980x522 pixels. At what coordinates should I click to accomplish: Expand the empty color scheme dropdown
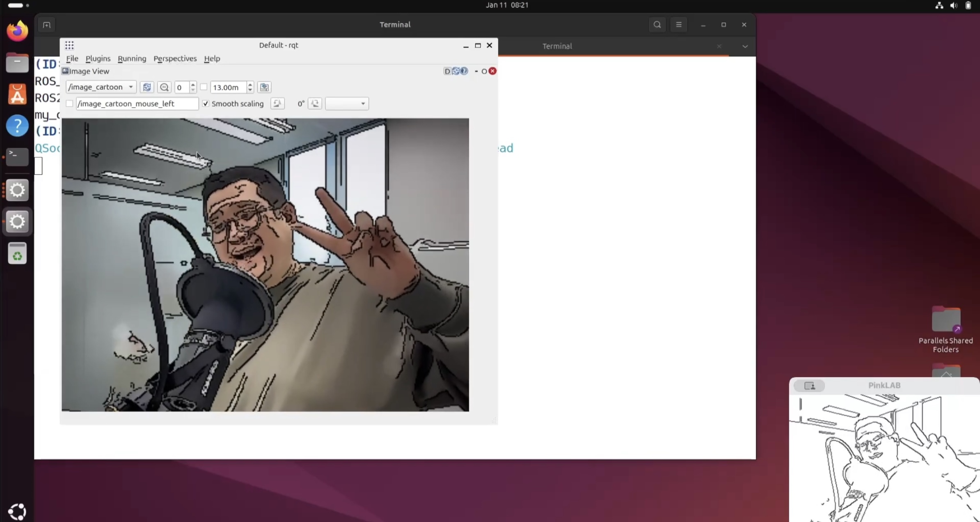coord(347,103)
